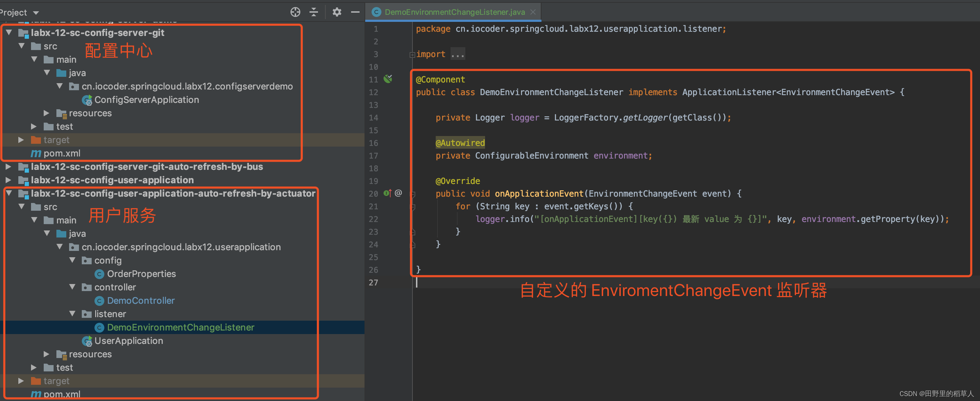Collapse the auto-refresh-by-actuator module
The image size is (980, 401).
click(x=9, y=193)
